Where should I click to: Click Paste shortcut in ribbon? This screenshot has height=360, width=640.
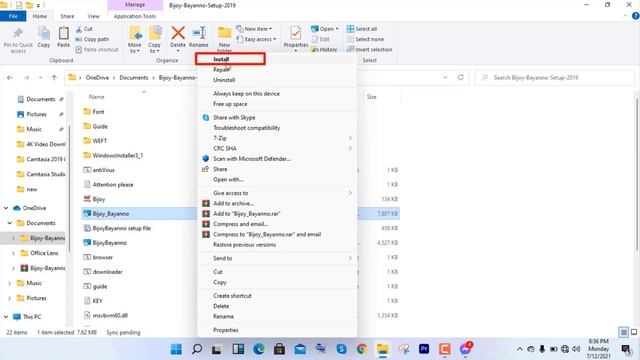point(97,49)
